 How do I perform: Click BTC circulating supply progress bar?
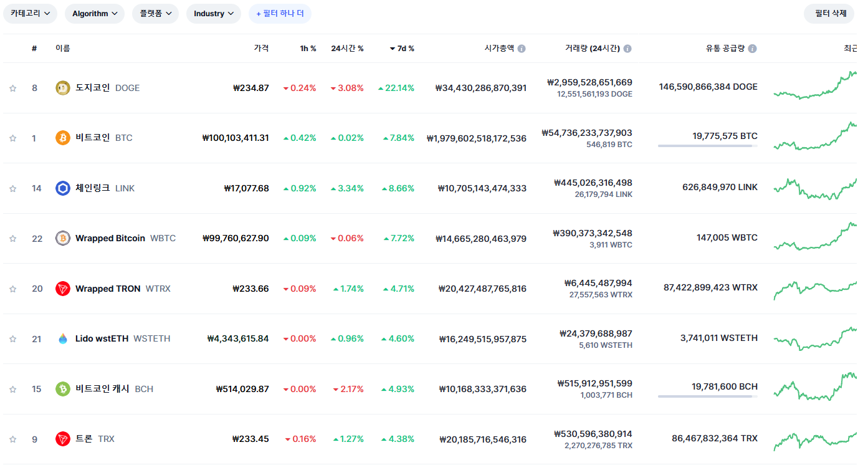click(708, 146)
